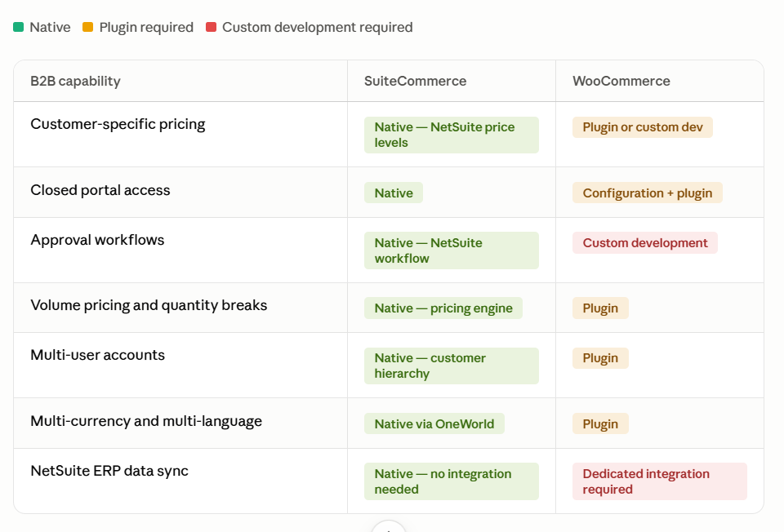Click the red Custom development required swatch
Screen dimensions: 784x532
coord(211,27)
